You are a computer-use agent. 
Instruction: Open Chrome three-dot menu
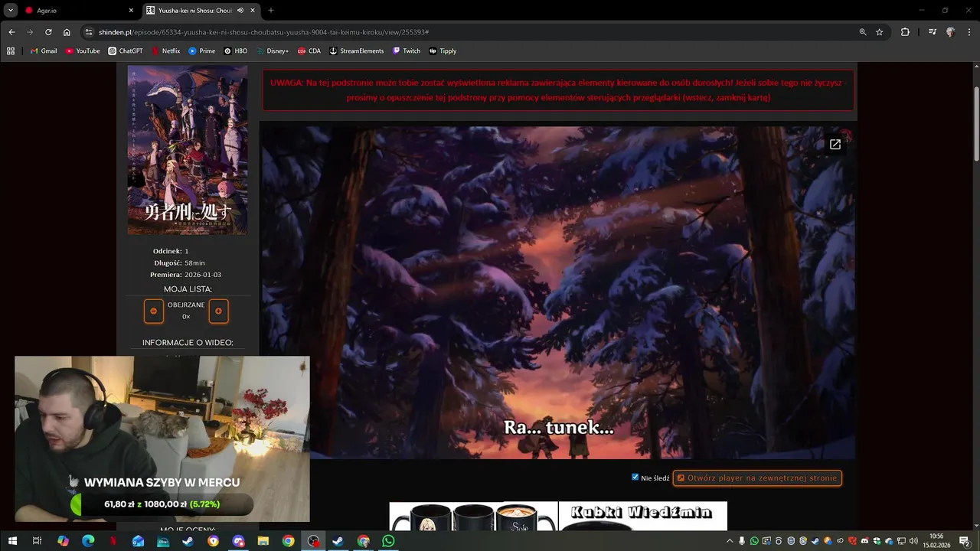pyautogui.click(x=969, y=32)
